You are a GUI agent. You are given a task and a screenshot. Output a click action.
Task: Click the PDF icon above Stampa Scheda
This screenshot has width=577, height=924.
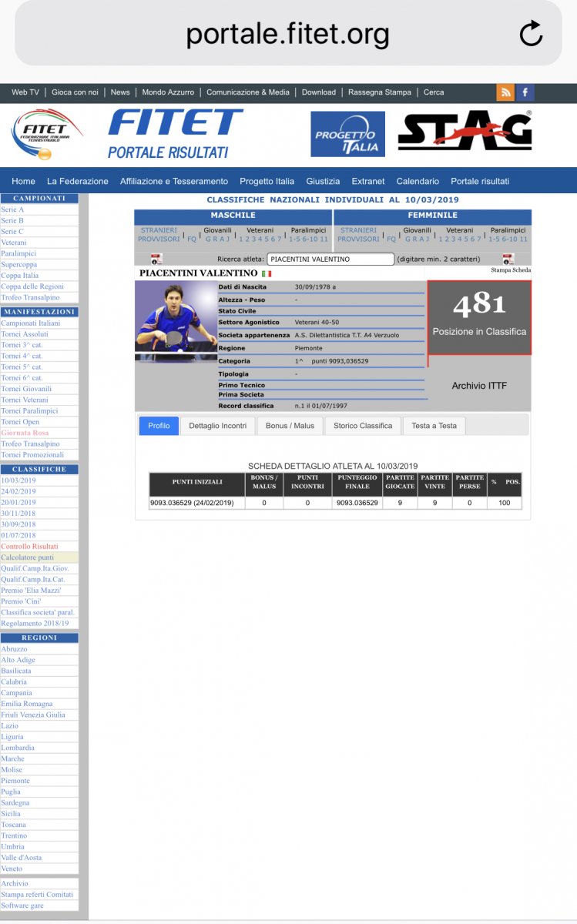[x=508, y=259]
